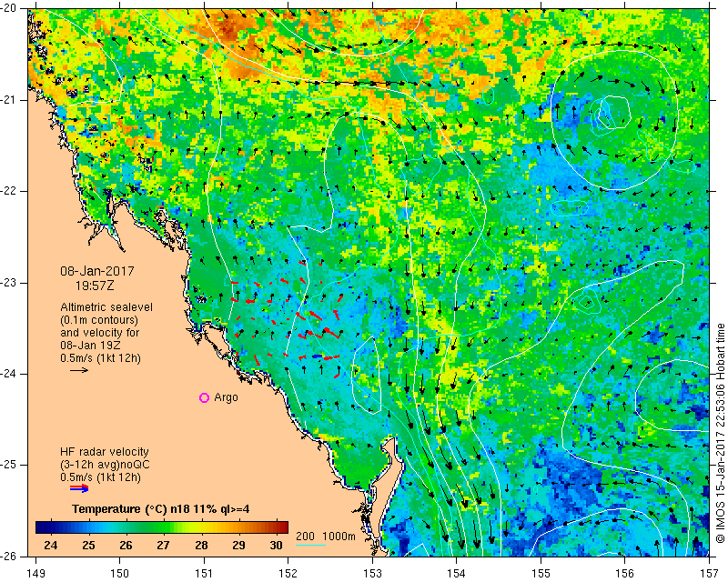Screen dimensions: 728x582
Task: Click the '19:57Z' time label
Action: 95,286
